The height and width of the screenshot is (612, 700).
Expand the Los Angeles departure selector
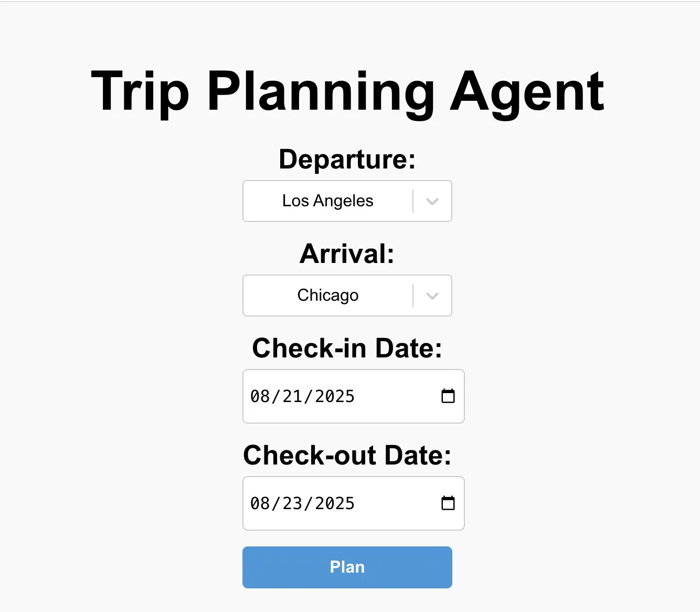tap(347, 201)
